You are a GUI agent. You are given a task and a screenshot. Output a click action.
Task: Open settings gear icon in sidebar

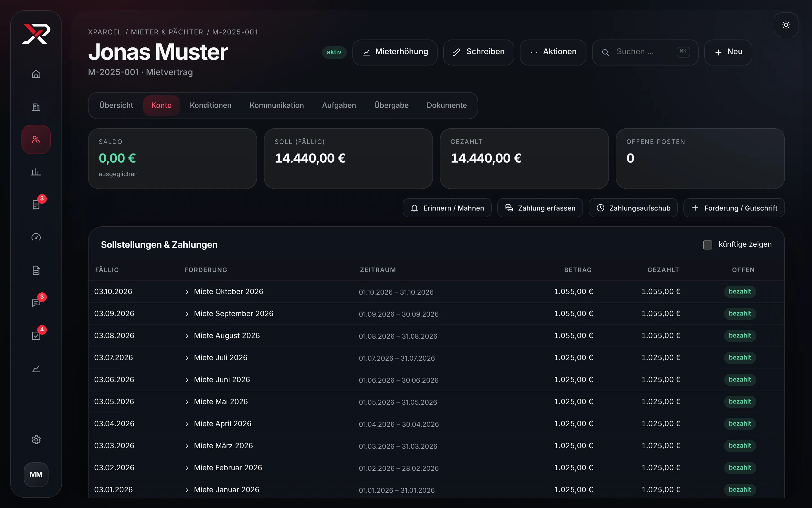click(36, 439)
